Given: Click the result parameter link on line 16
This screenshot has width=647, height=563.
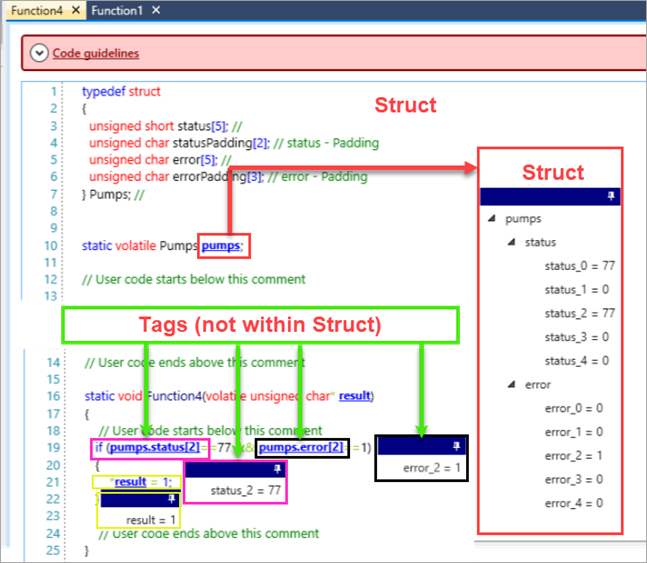Looking at the screenshot, I should click(354, 396).
